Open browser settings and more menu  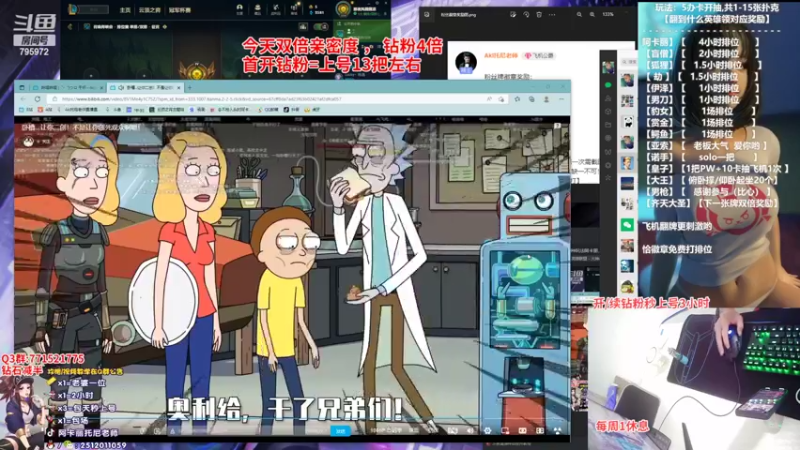[x=561, y=99]
